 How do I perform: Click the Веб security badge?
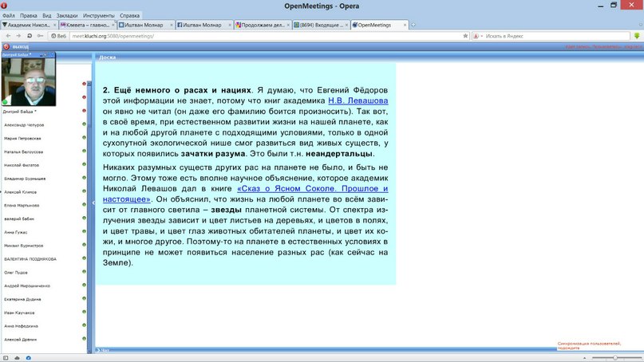pos(59,36)
